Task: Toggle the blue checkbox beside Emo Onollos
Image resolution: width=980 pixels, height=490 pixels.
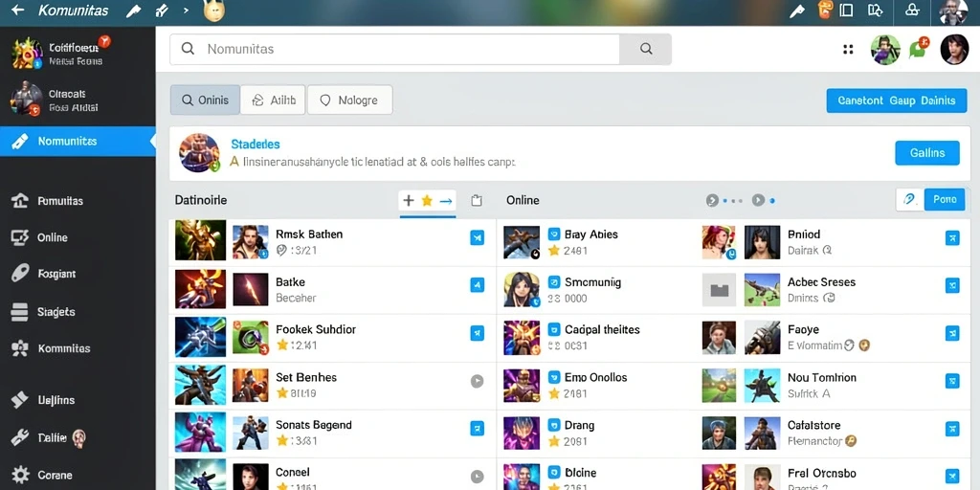Action: coord(553,377)
